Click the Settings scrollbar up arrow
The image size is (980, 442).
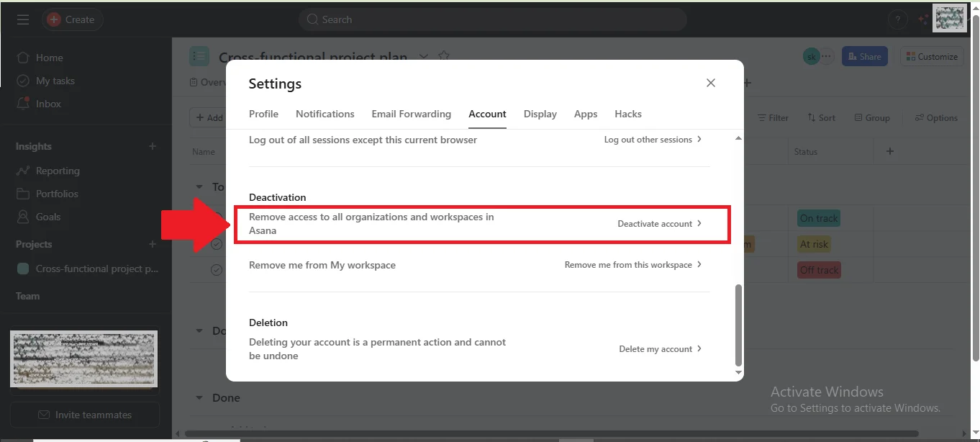pyautogui.click(x=738, y=137)
